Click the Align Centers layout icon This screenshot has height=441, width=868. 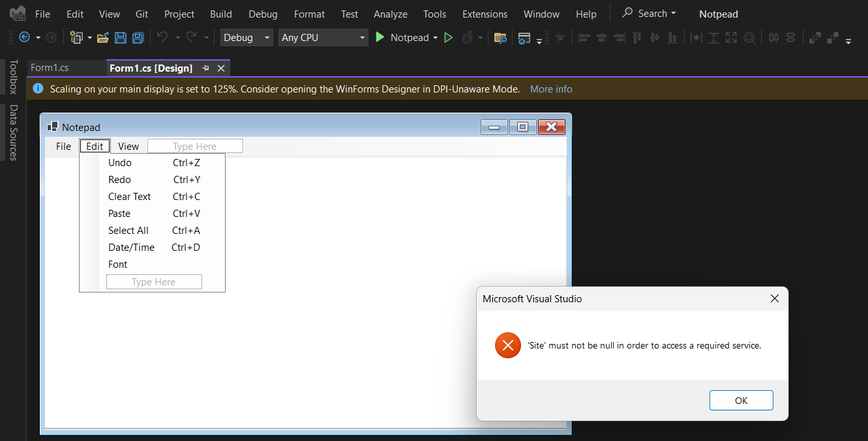coord(601,38)
